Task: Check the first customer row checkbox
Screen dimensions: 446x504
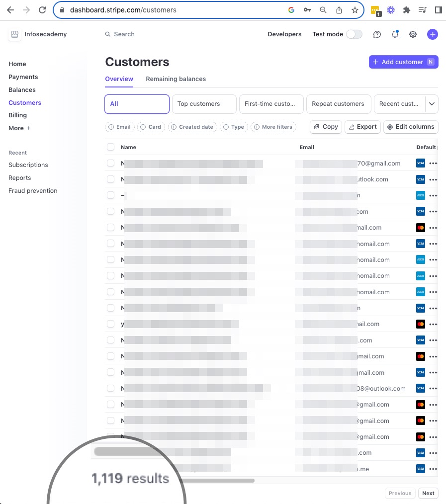Action: tap(110, 163)
